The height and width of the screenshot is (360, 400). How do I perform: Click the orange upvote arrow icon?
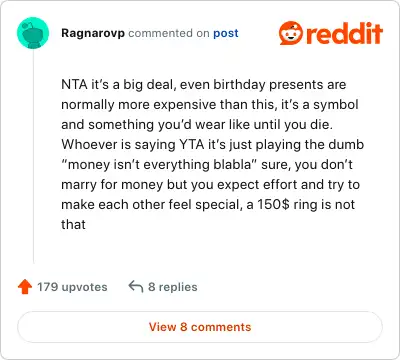[x=25, y=287]
